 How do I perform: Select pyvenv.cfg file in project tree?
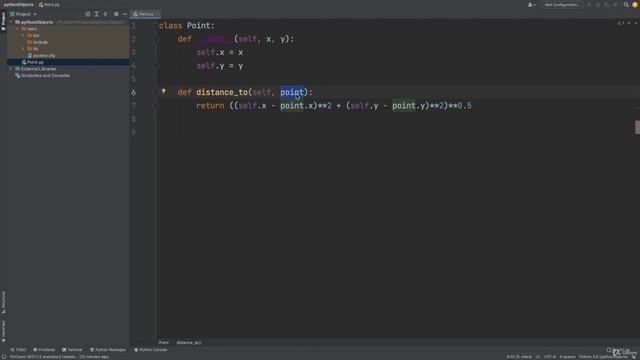(41, 56)
